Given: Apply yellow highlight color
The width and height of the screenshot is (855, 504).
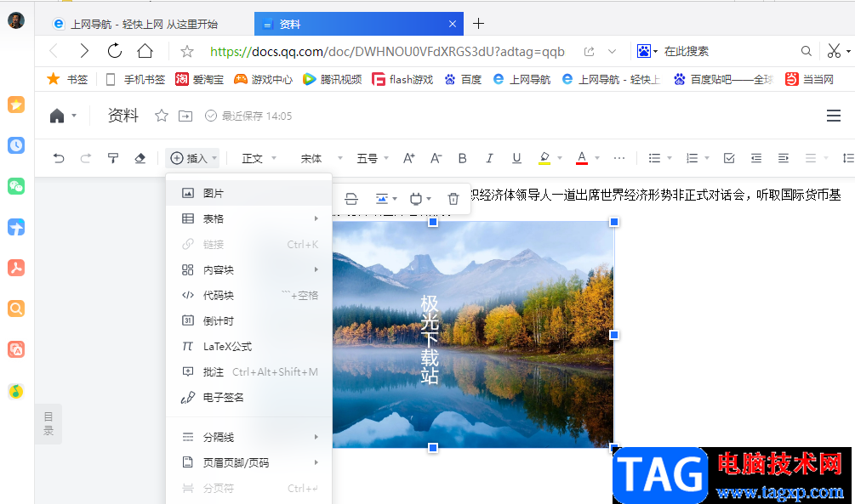Looking at the screenshot, I should (x=544, y=159).
